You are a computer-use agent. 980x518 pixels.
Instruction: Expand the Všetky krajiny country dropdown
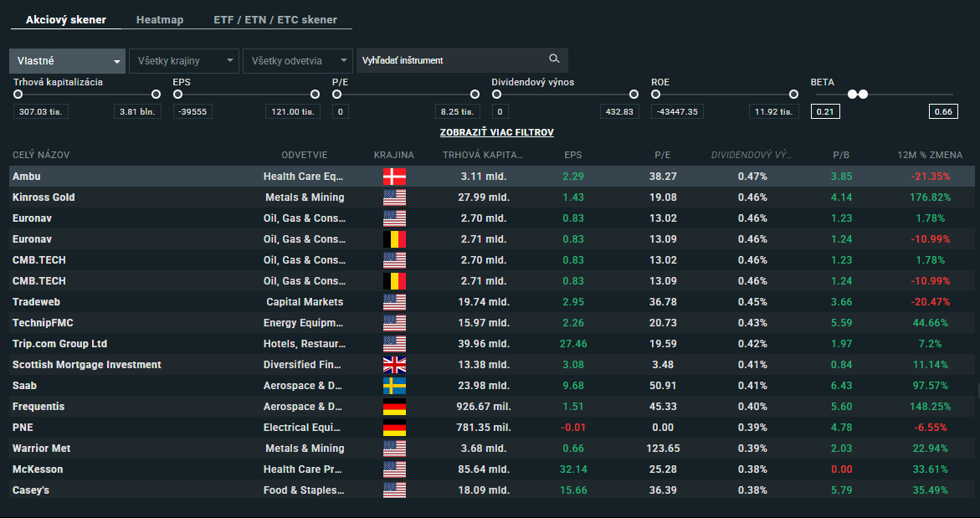click(x=183, y=61)
